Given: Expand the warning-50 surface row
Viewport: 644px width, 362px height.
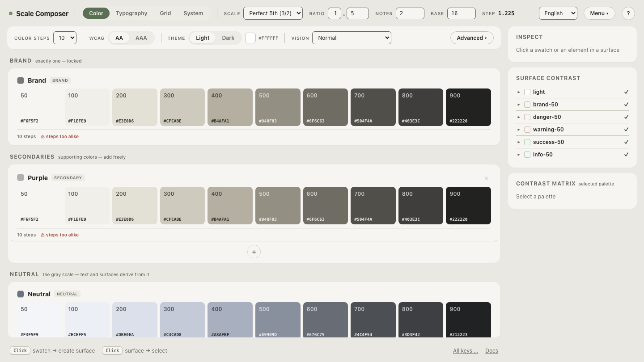Looking at the screenshot, I should [519, 130].
